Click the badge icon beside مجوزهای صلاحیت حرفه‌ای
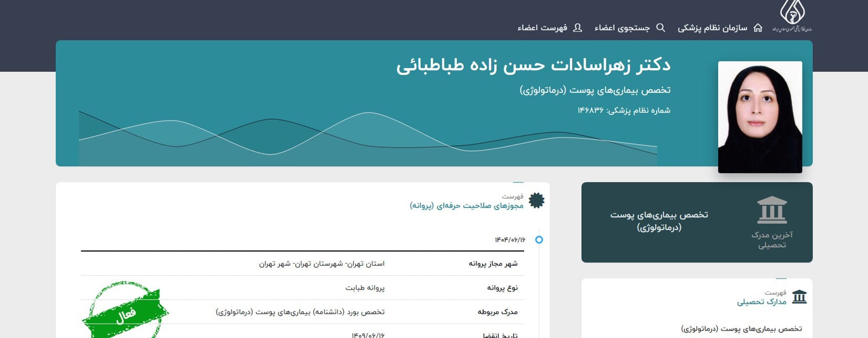868x338 pixels. (x=536, y=201)
